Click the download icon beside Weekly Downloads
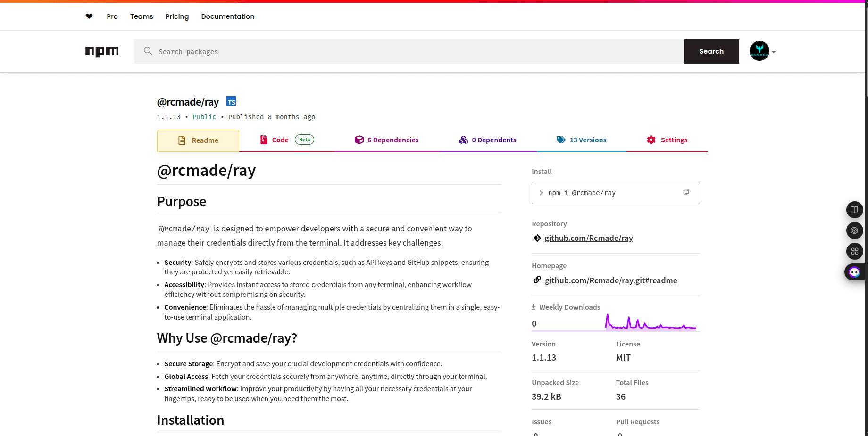 point(534,306)
